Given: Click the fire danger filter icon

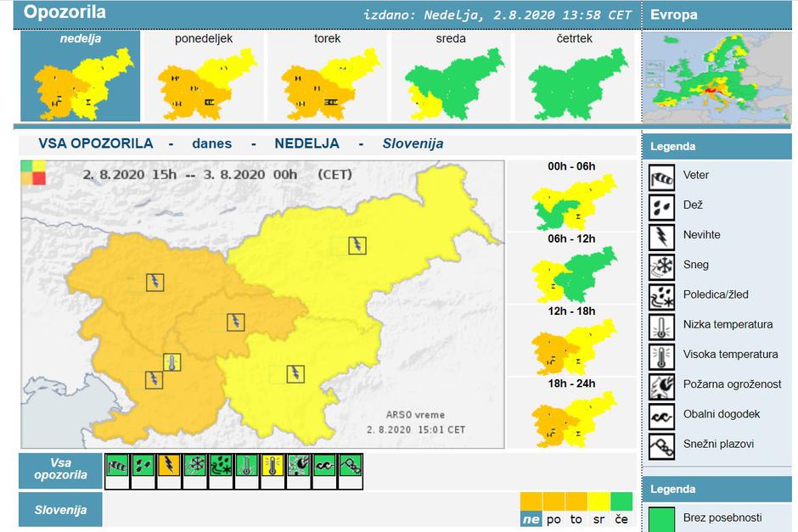Looking at the screenshot, I should 299,466.
